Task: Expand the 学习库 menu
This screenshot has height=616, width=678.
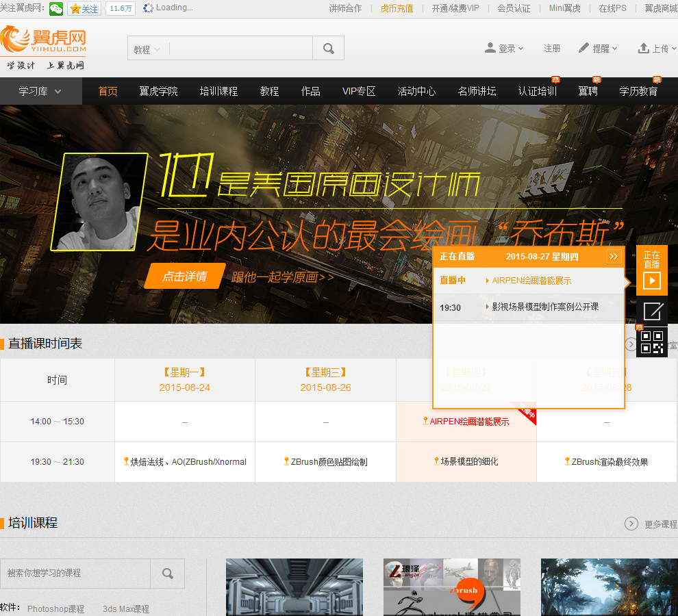Action: point(40,91)
